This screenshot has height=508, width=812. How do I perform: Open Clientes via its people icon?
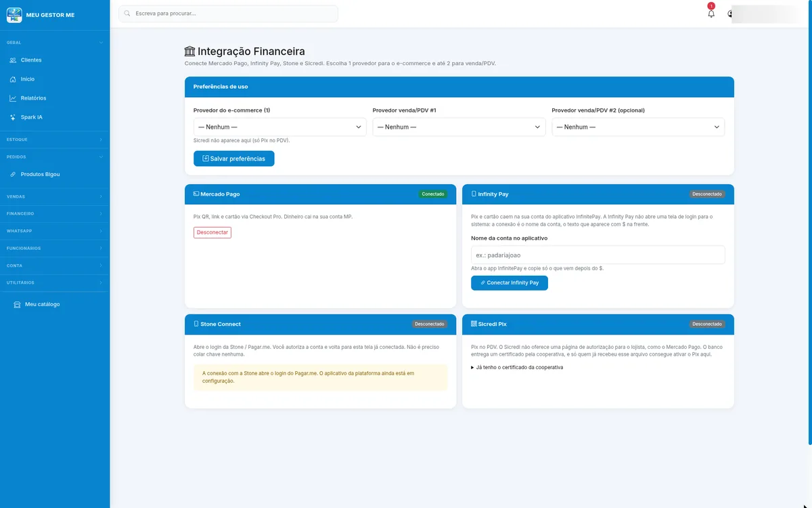(x=13, y=60)
